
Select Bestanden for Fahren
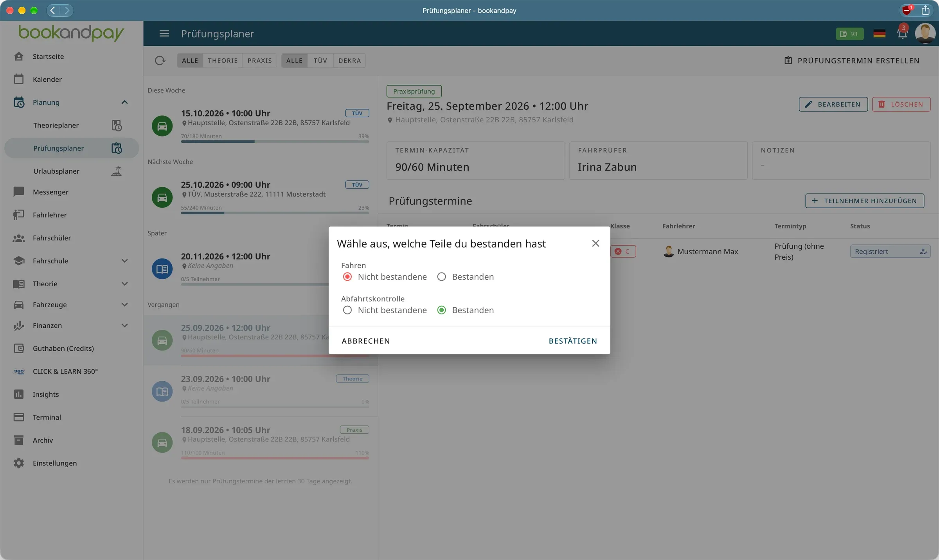coord(441,277)
